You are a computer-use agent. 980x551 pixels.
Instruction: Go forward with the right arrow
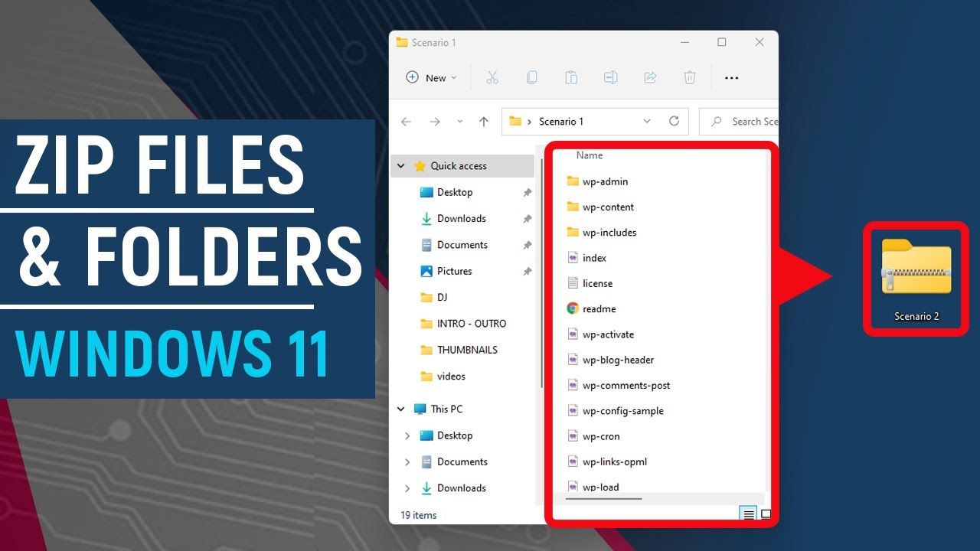(x=434, y=122)
